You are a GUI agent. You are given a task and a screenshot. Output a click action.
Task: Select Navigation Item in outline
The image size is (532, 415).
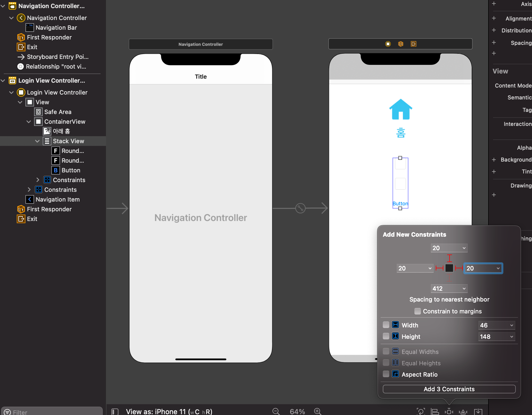tap(53, 199)
